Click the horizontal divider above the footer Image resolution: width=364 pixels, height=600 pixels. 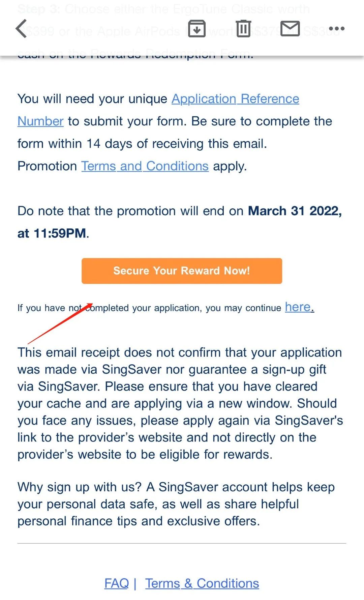182,543
